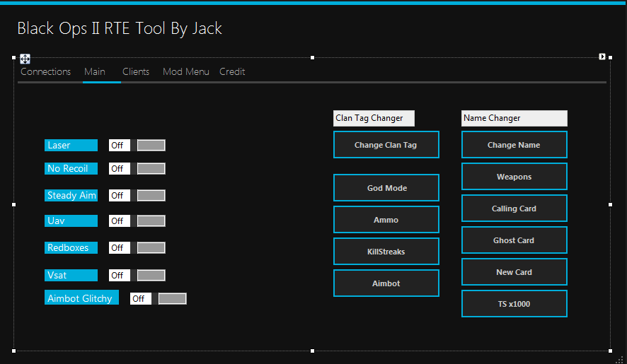Click the Steady Aim label
This screenshot has height=364, width=627.
(71, 195)
